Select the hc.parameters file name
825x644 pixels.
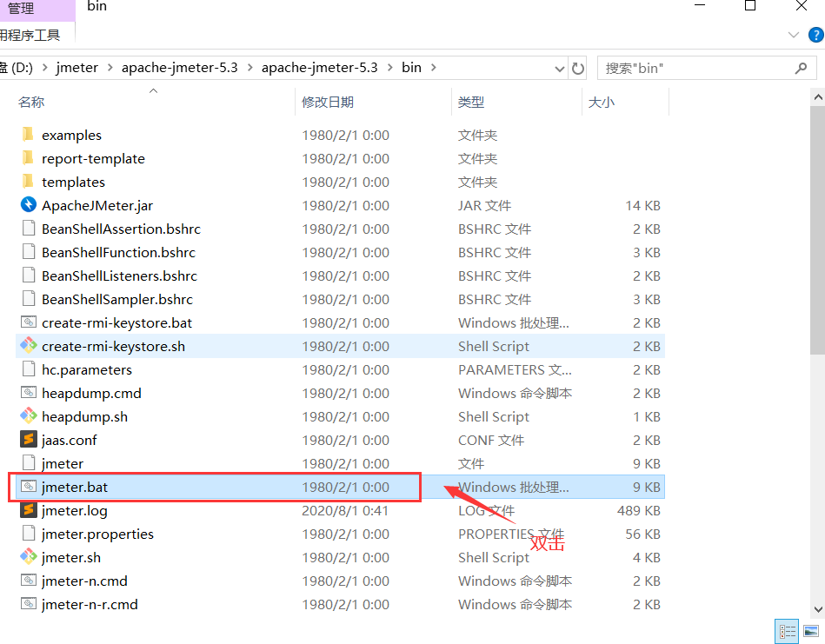point(87,370)
